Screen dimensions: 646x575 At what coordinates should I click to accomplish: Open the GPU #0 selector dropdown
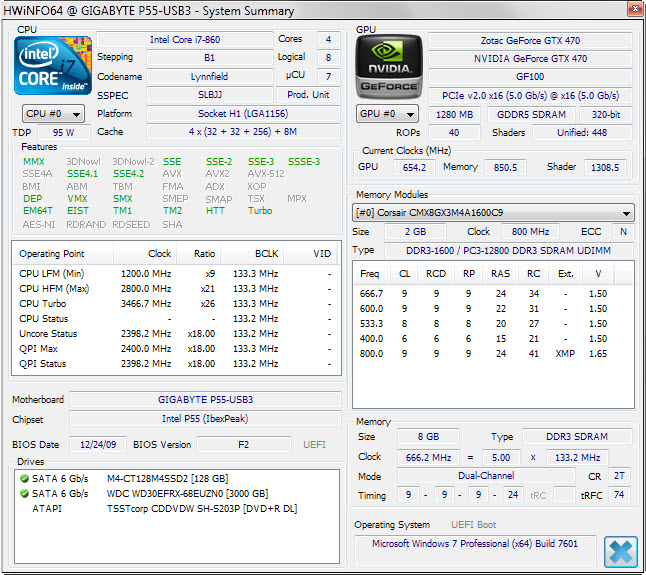[x=387, y=114]
